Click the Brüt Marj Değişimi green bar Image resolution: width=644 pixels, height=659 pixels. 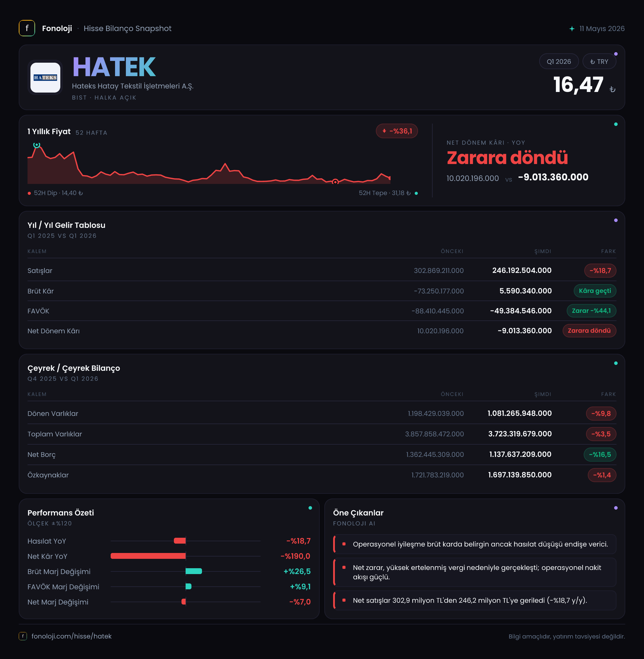click(x=194, y=571)
